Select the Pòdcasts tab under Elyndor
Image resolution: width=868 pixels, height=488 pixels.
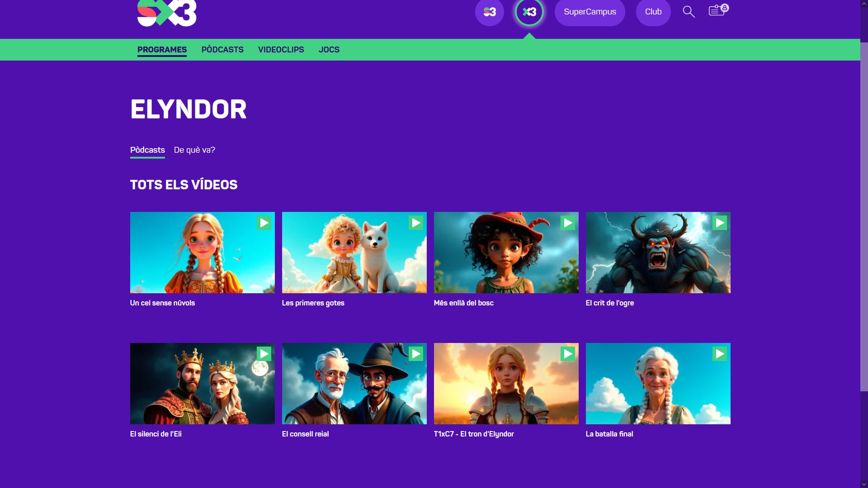147,150
